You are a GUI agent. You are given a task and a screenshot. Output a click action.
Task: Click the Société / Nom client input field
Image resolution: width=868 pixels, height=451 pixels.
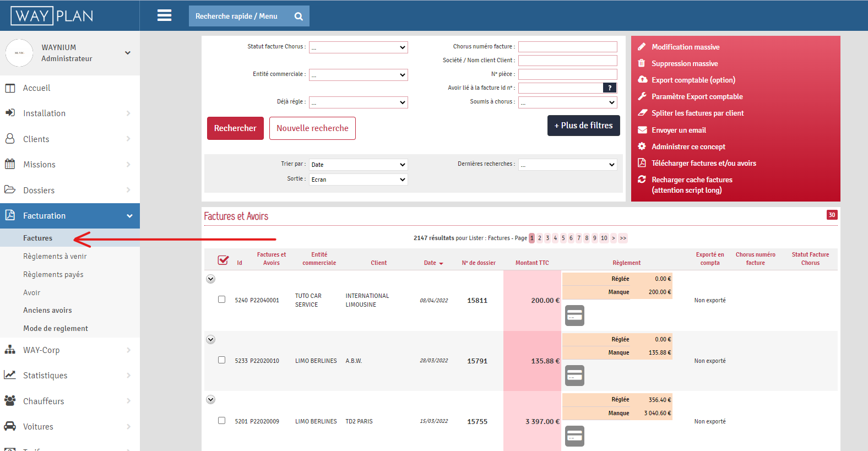(567, 61)
